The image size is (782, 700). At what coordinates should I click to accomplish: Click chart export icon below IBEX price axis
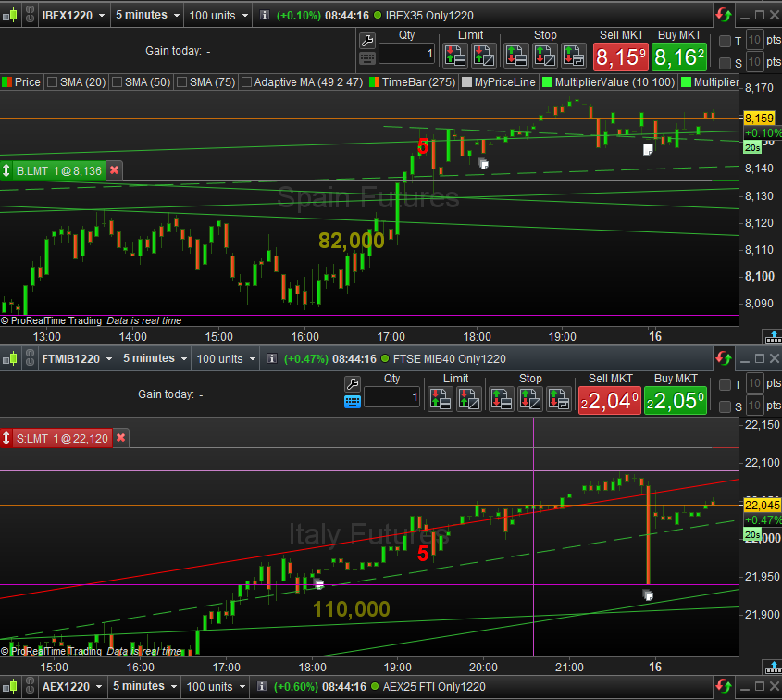point(773,337)
